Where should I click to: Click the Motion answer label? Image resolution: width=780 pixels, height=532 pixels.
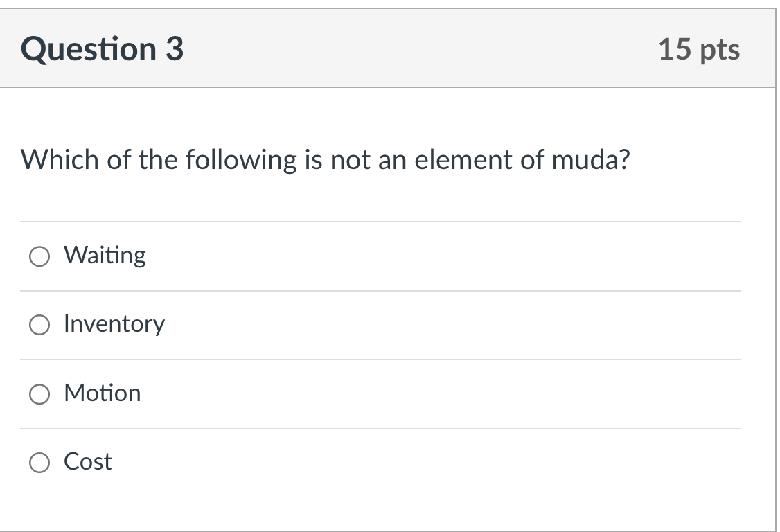click(x=102, y=393)
